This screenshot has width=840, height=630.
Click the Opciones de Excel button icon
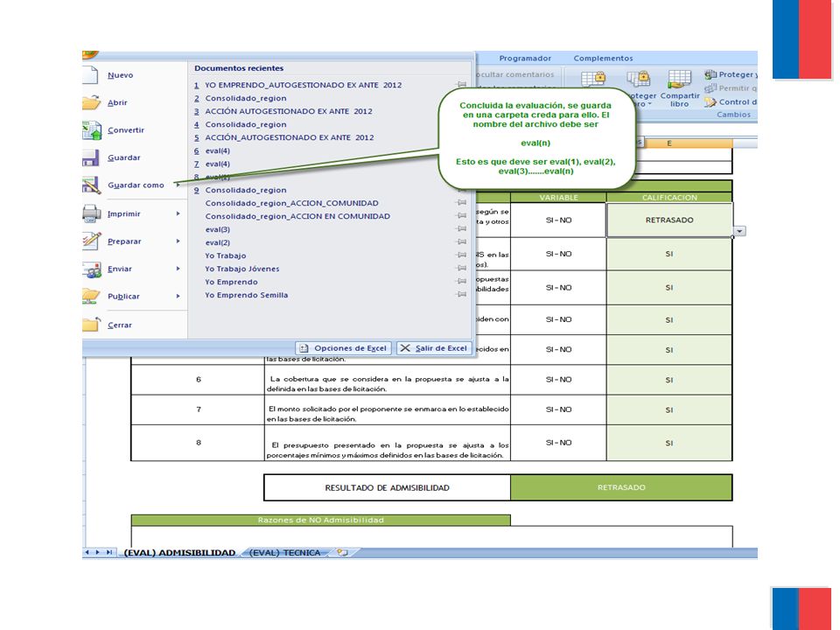(304, 348)
